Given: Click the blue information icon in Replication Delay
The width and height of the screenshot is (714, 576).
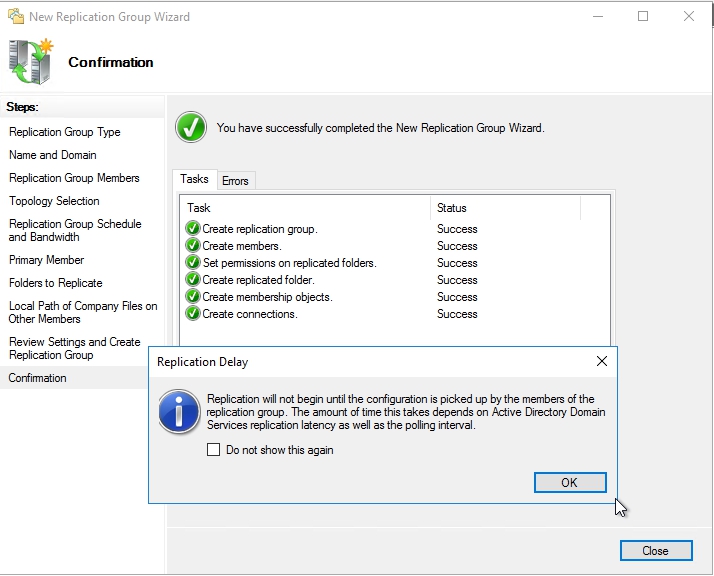Looking at the screenshot, I should click(x=180, y=412).
